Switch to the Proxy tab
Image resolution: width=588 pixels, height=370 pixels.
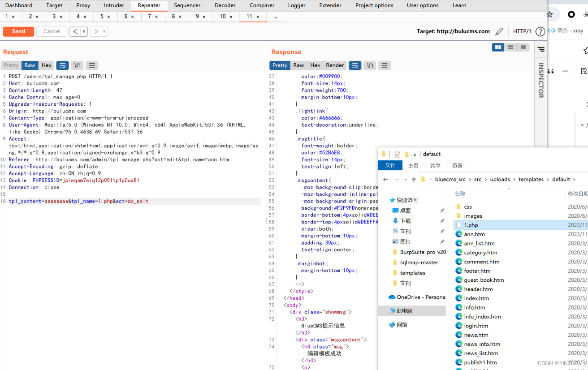(83, 5)
